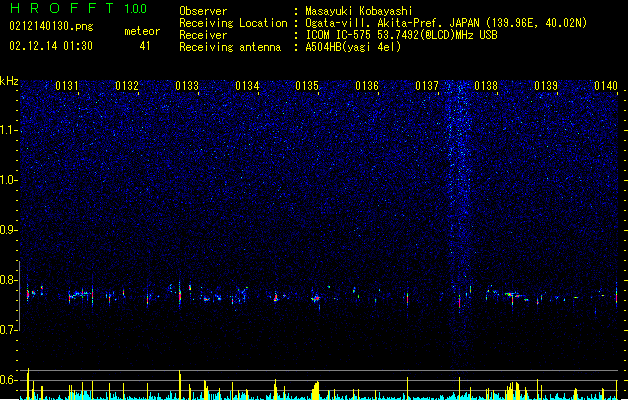Click the 0137 time marker
Screen dimensions: 629x400
427,86
